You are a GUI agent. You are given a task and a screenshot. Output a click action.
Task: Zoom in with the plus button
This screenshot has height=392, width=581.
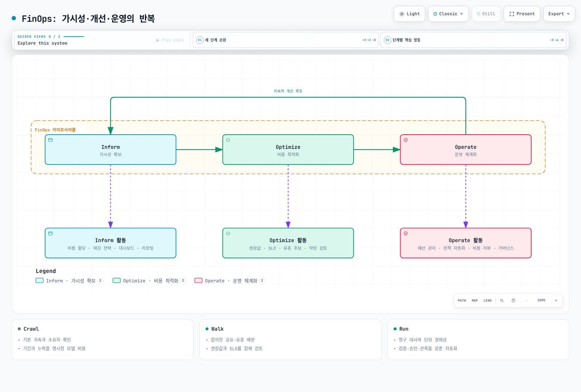pyautogui.click(x=556, y=301)
